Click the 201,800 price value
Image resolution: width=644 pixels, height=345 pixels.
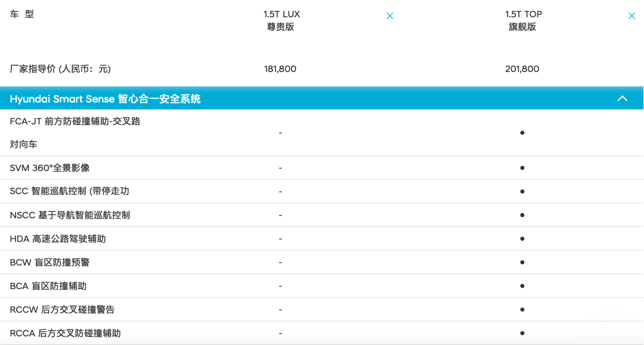point(522,69)
